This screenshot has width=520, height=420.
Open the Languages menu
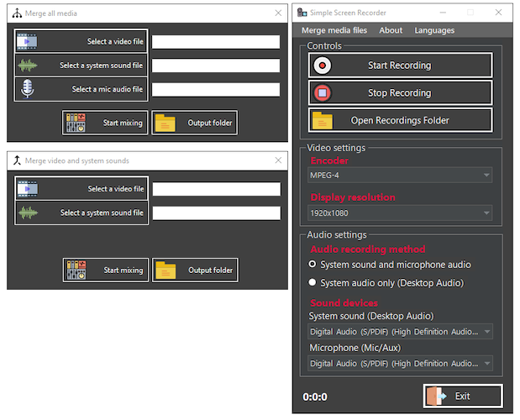coord(434,30)
